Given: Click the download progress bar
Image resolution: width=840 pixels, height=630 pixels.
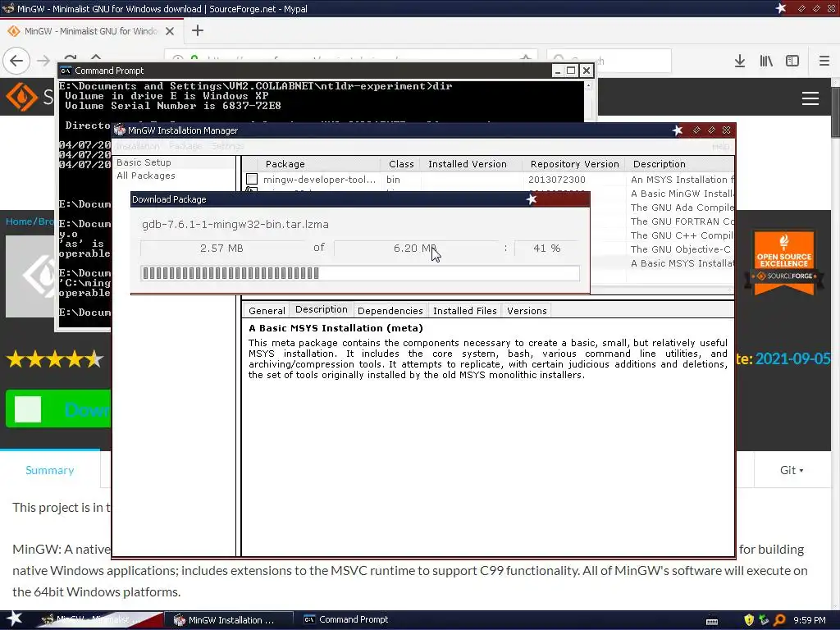Looking at the screenshot, I should [x=360, y=273].
